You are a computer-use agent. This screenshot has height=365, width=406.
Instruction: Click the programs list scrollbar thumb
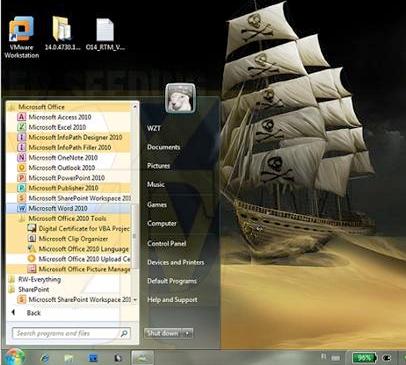pyautogui.click(x=135, y=236)
